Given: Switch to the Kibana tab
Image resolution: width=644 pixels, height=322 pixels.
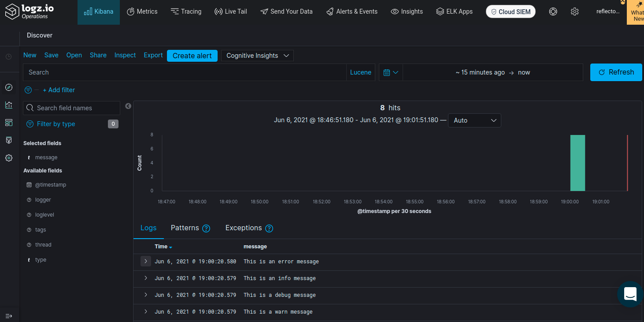Looking at the screenshot, I should click(x=99, y=12).
